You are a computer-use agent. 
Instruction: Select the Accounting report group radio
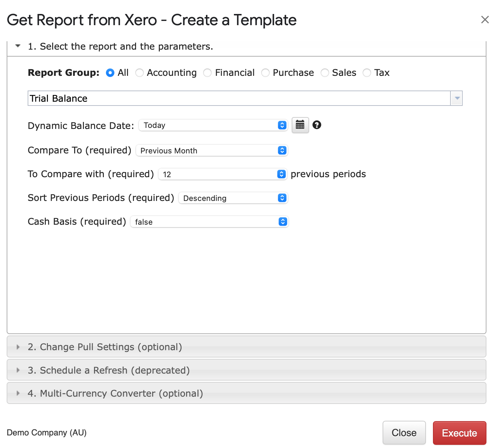tap(140, 73)
